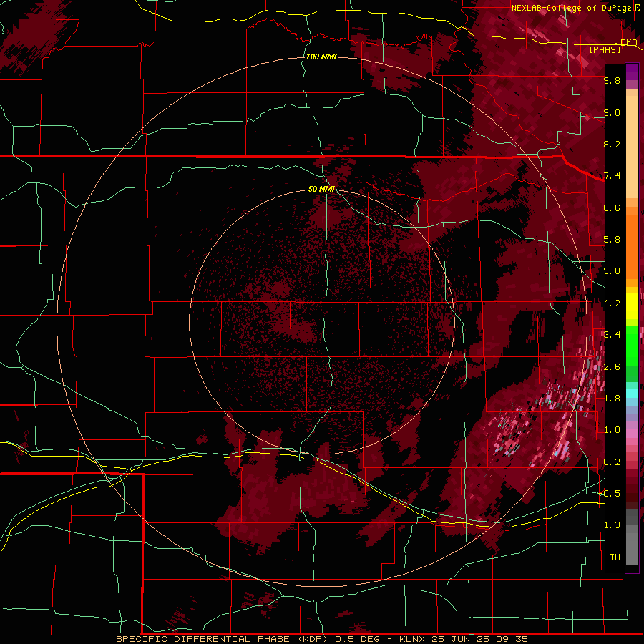The width and height of the screenshot is (644, 644).
Task: Click the (KDP) abbreviation in caption
Action: pyautogui.click(x=313, y=639)
